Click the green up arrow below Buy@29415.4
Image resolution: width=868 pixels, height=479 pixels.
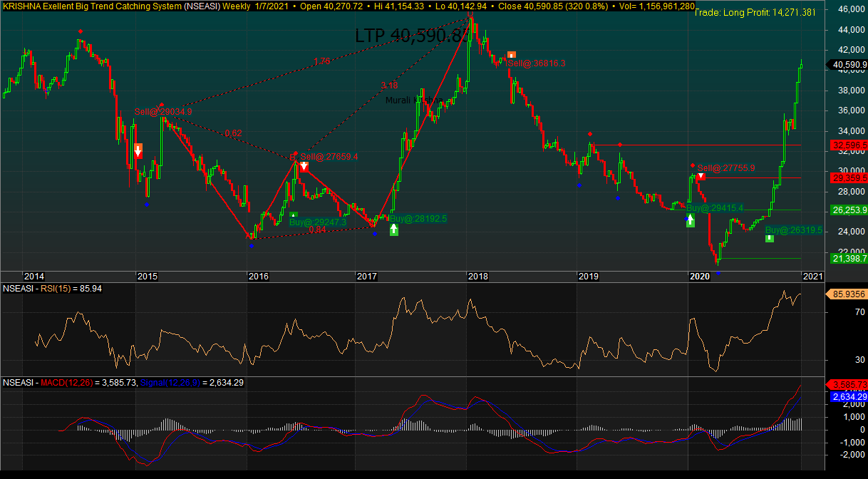[x=690, y=220]
